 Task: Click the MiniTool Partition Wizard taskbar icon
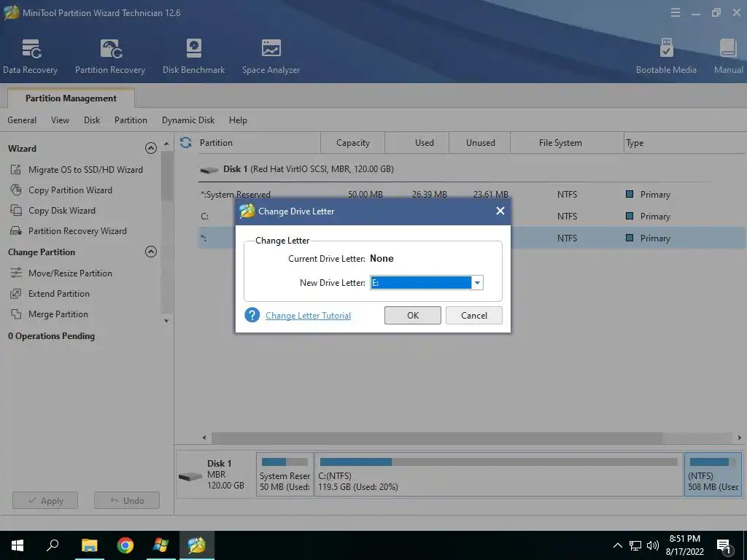point(196,545)
